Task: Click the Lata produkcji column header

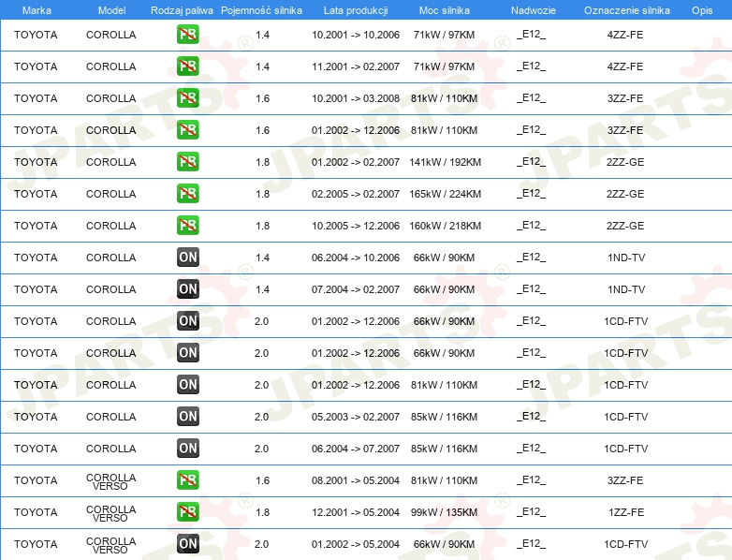Action: coord(356,10)
